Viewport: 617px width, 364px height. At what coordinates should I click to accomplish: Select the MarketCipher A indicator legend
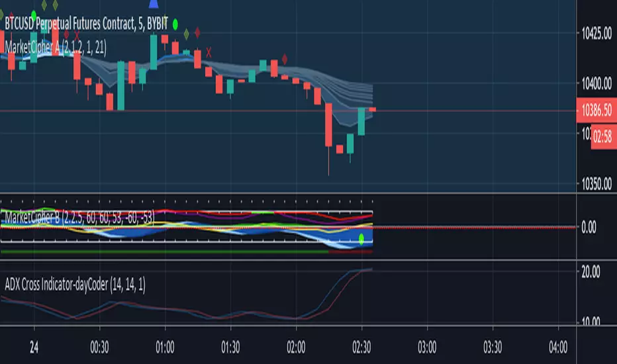[x=56, y=48]
